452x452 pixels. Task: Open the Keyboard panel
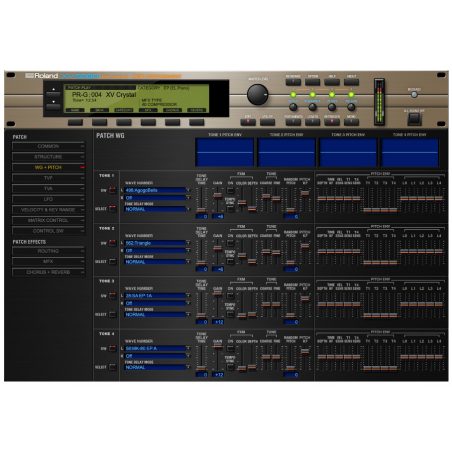293,82
